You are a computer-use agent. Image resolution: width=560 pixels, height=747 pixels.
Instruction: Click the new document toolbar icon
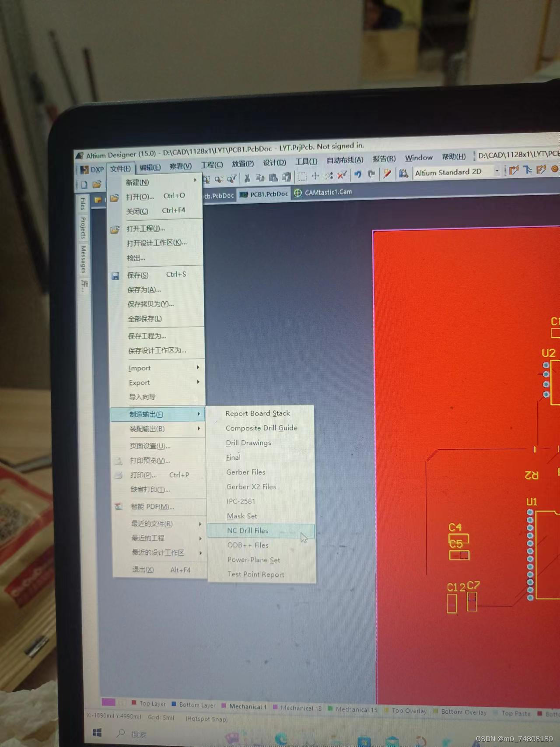[x=84, y=185]
